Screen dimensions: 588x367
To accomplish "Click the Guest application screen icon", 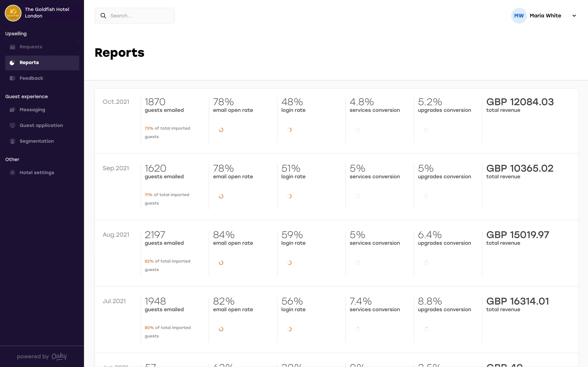I will (x=12, y=125).
